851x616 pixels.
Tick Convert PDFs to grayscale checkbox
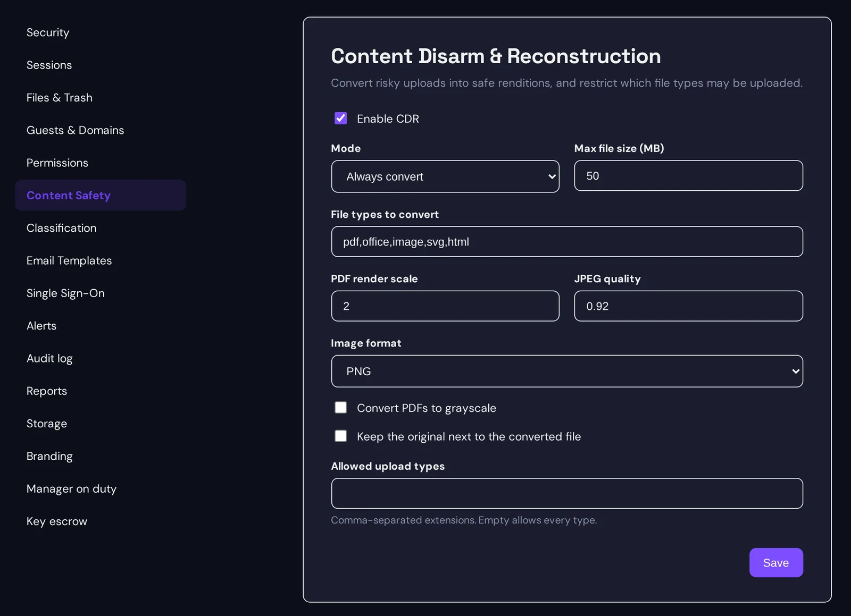[340, 407]
